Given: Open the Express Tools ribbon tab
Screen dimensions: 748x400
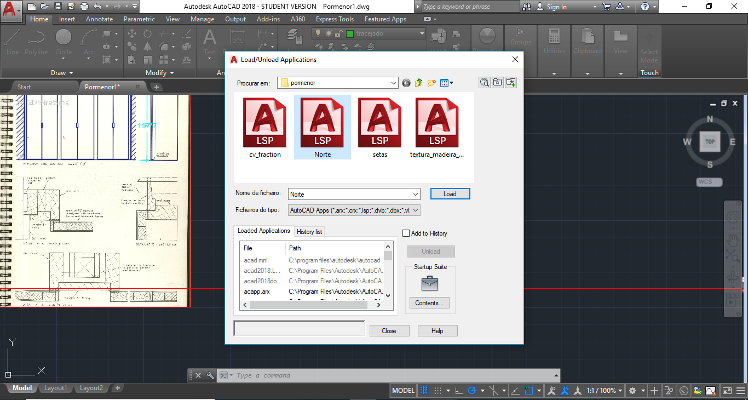Looking at the screenshot, I should pos(334,19).
